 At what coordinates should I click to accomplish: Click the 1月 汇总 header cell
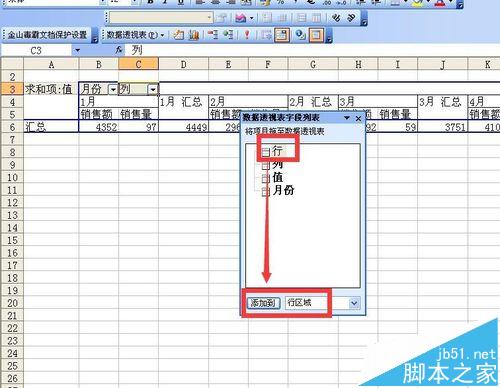click(x=183, y=102)
